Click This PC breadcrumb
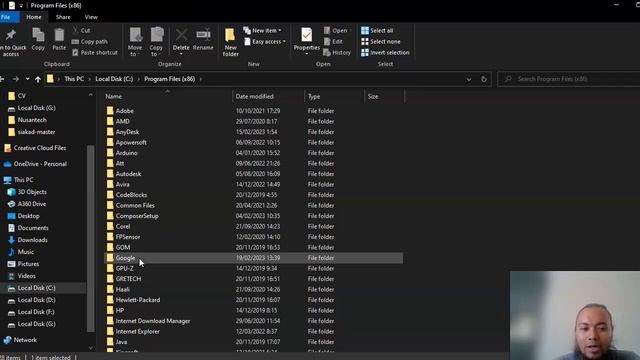 (x=74, y=79)
